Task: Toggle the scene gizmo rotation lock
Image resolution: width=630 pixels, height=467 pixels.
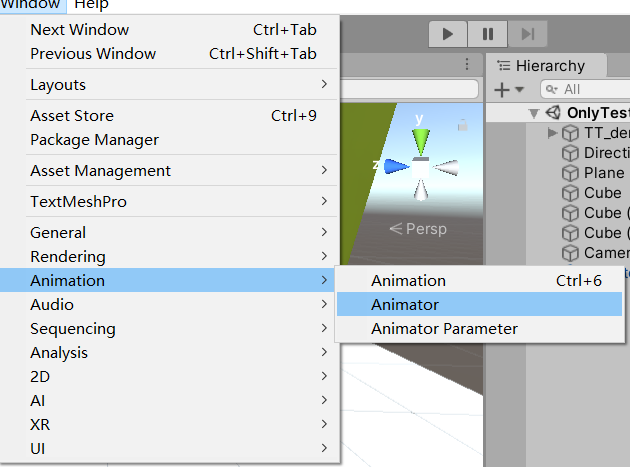Action: pyautogui.click(x=463, y=125)
